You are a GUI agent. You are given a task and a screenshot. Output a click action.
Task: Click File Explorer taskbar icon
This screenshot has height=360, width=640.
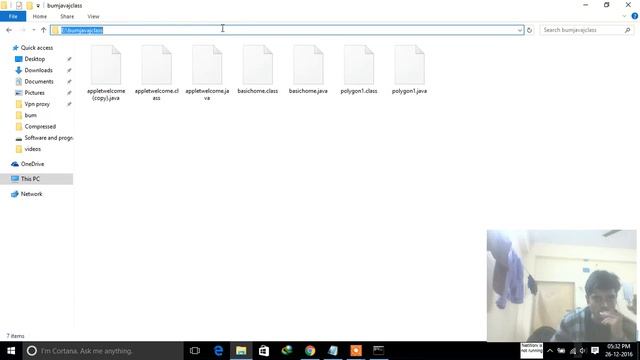pos(241,351)
